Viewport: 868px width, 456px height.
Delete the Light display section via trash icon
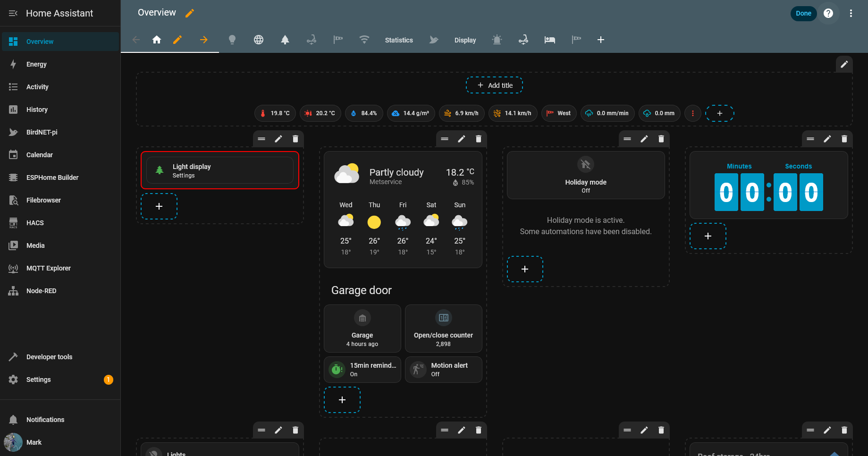coord(295,139)
